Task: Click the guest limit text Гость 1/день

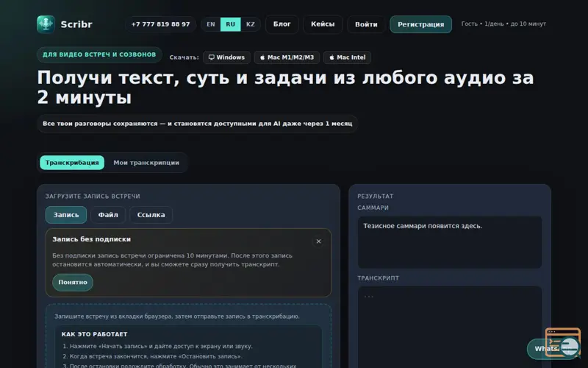Action: click(x=503, y=24)
